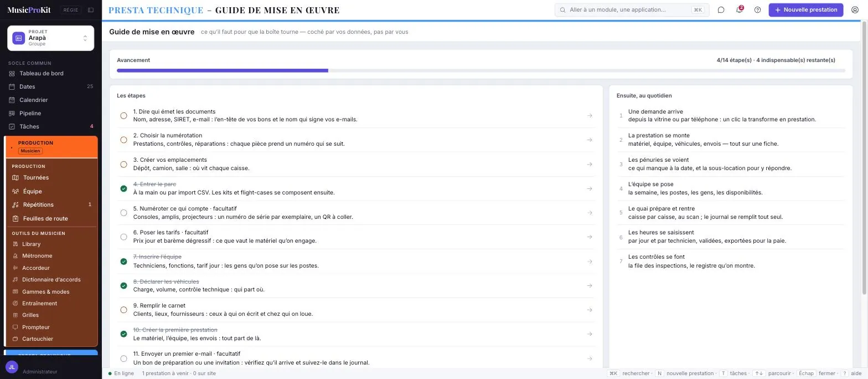Click the Nouvelle prestation button
This screenshot has width=868, height=379.
point(805,10)
